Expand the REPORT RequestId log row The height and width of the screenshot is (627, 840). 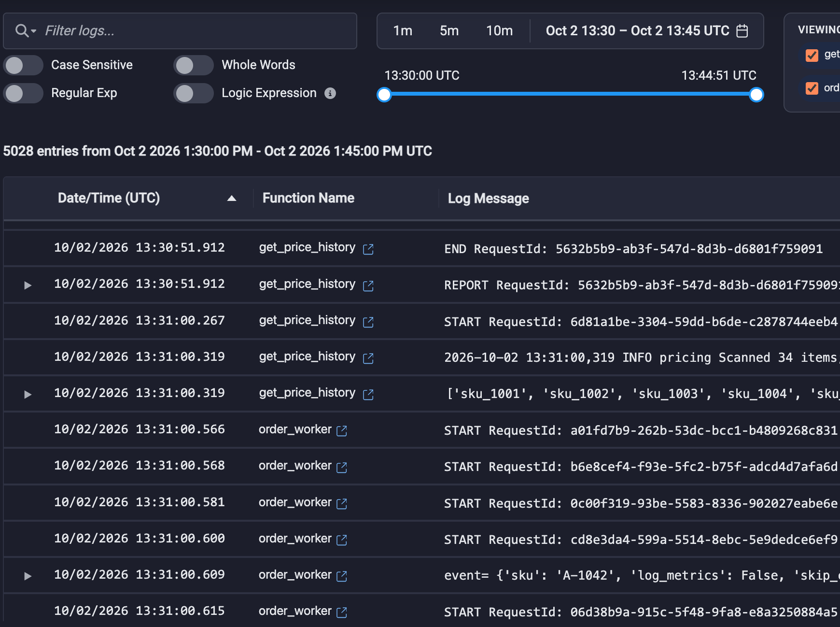click(28, 285)
